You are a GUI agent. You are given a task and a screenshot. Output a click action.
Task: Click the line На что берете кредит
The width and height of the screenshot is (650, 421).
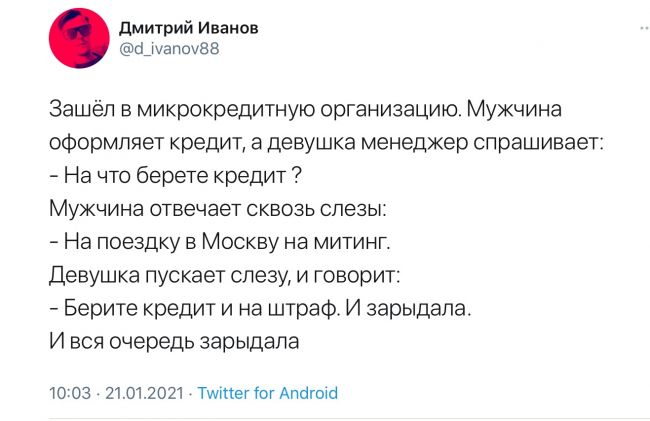pos(175,176)
